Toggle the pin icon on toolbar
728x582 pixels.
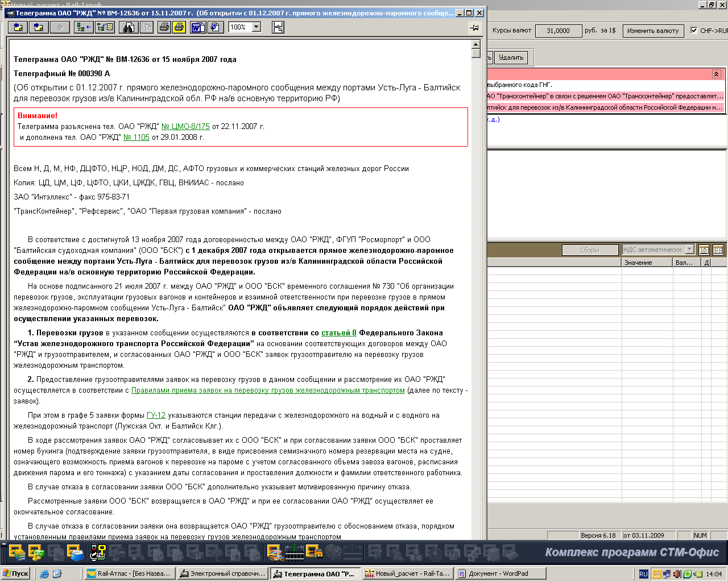[x=475, y=27]
